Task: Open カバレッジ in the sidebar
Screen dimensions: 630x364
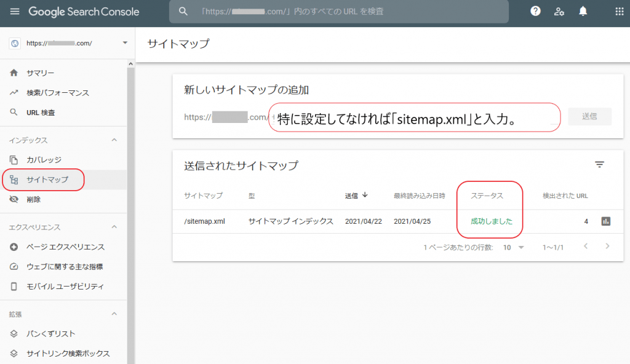Action: [x=44, y=160]
